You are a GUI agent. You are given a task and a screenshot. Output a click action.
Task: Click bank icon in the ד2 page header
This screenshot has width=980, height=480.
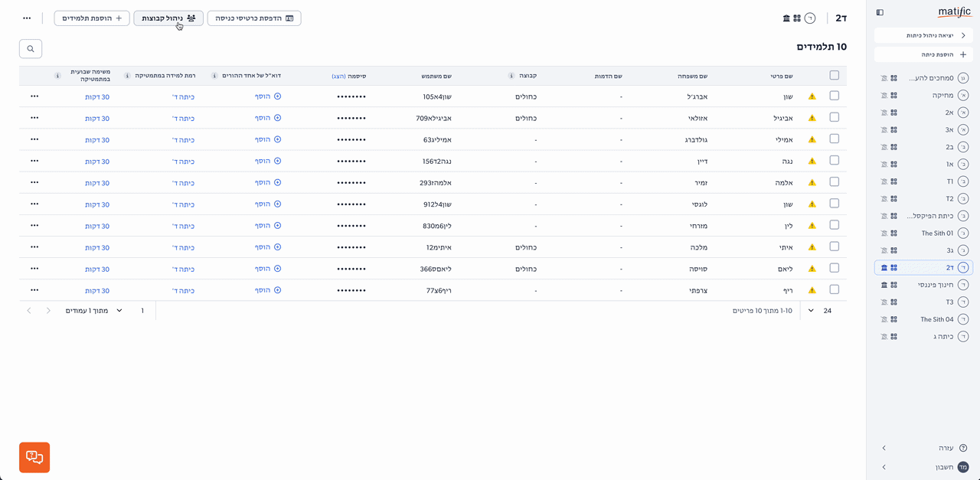(x=786, y=18)
